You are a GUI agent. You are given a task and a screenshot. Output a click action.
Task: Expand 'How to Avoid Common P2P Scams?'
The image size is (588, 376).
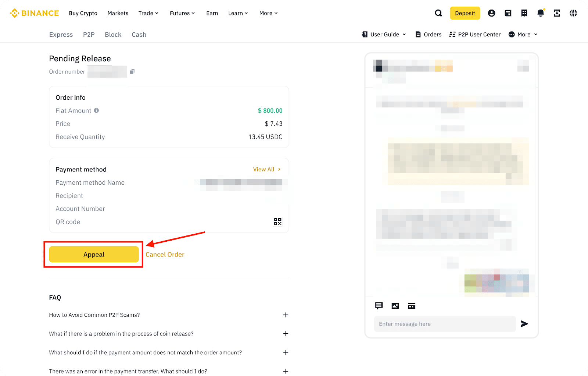[x=286, y=315]
